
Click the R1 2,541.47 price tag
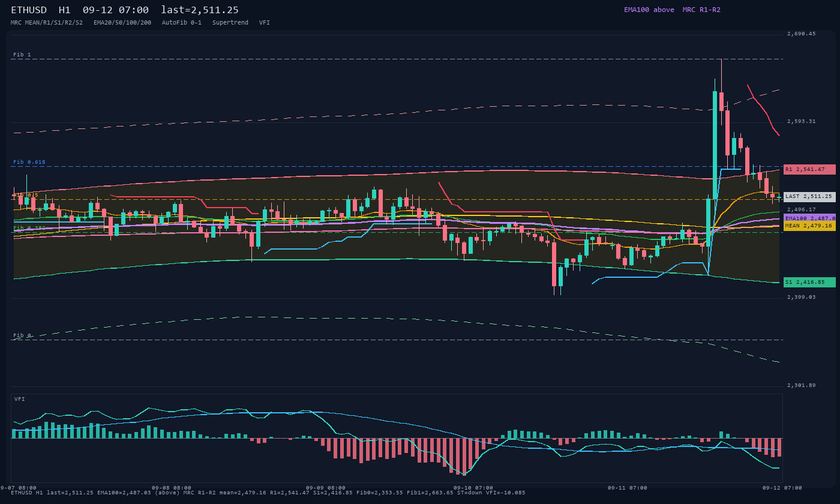tap(809, 169)
